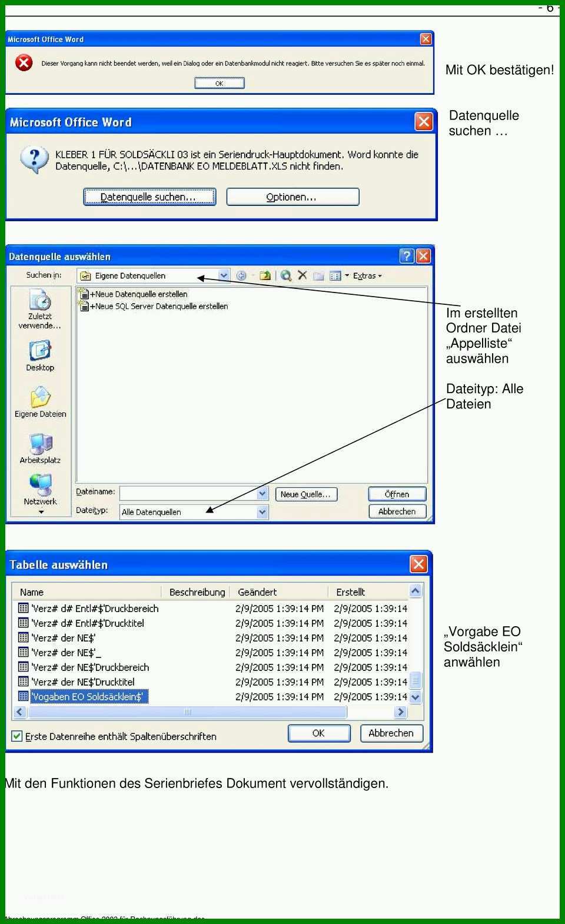Select Arbeitsplatz in the places bar
The width and height of the screenshot is (565, 924).
[x=40, y=448]
